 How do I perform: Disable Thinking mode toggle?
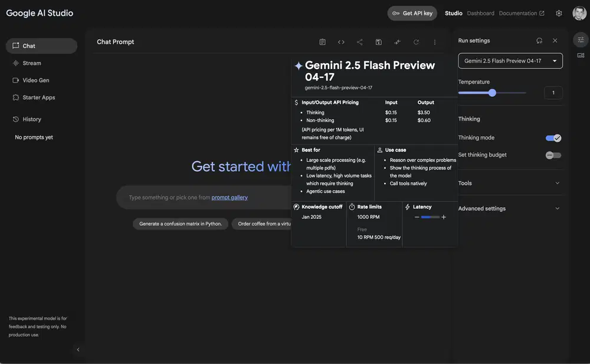point(553,138)
